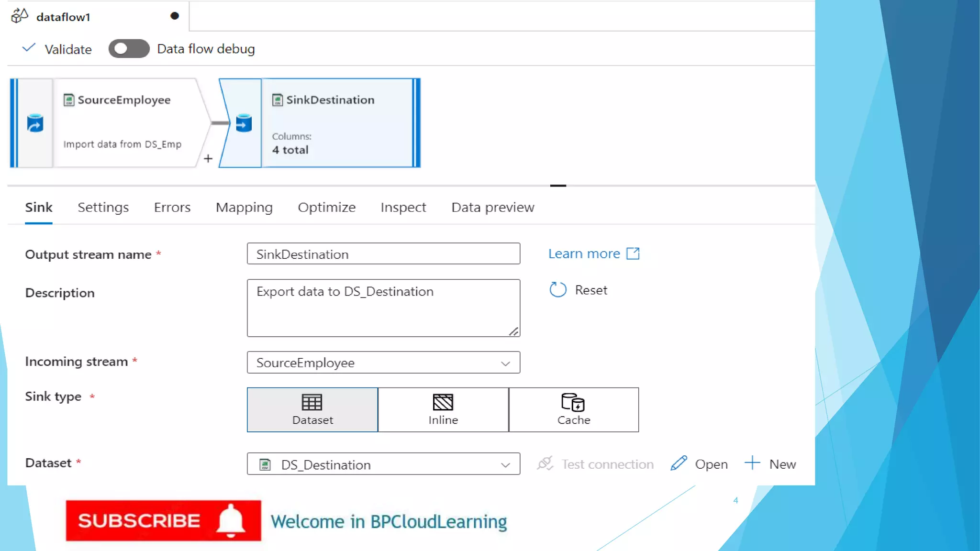
Task: Switch to the Mapping tab
Action: [244, 208]
